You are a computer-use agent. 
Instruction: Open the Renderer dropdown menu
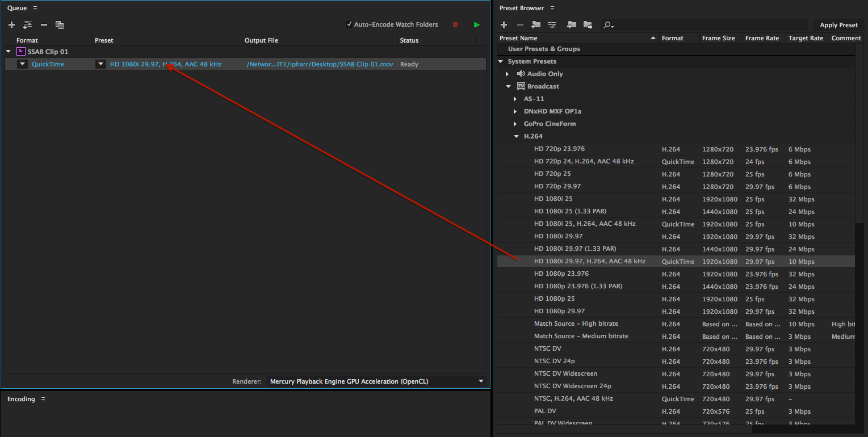[x=481, y=381]
